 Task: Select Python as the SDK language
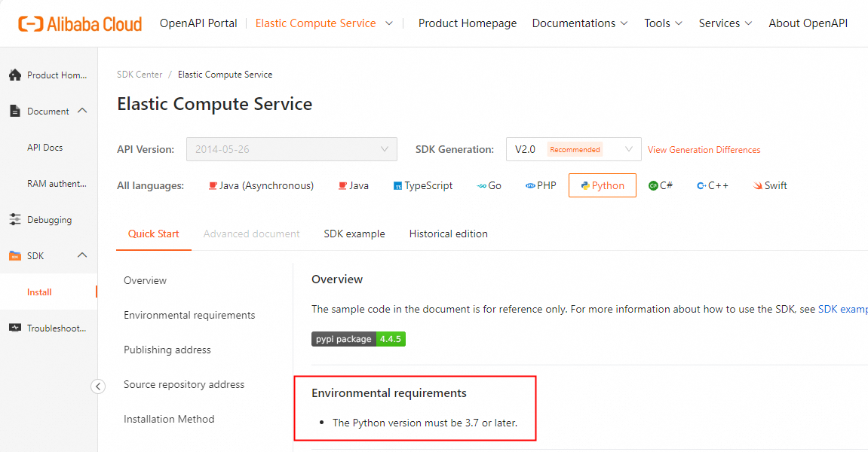[602, 185]
